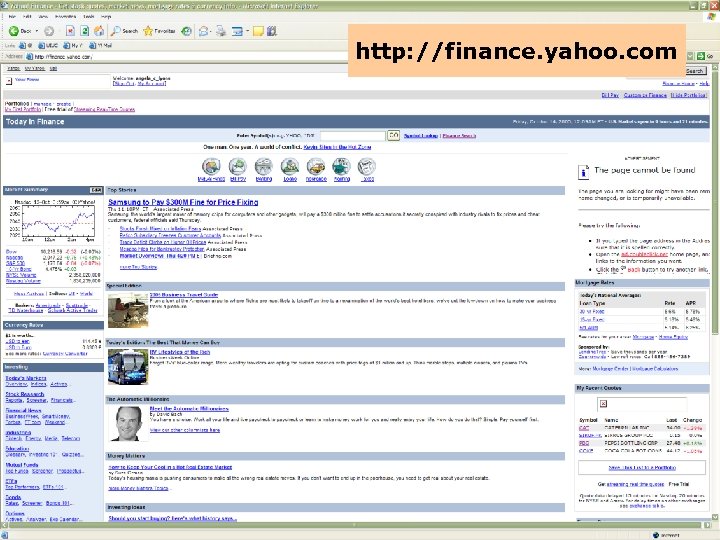720x540 pixels.
Task: Click the first round finance shortcut icon
Action: point(211,166)
